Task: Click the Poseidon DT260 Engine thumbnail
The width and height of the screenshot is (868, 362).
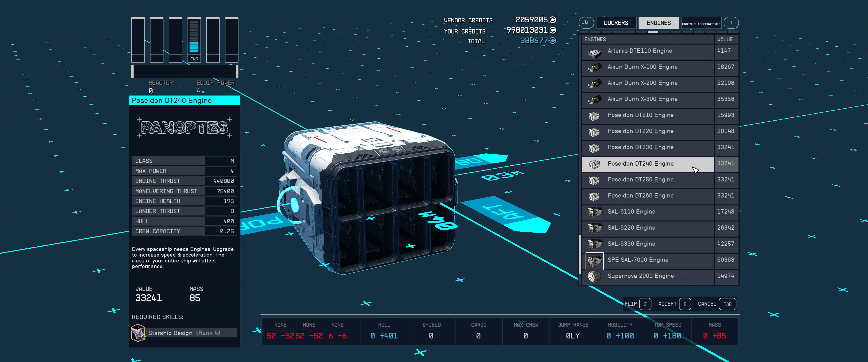Action: (x=594, y=196)
